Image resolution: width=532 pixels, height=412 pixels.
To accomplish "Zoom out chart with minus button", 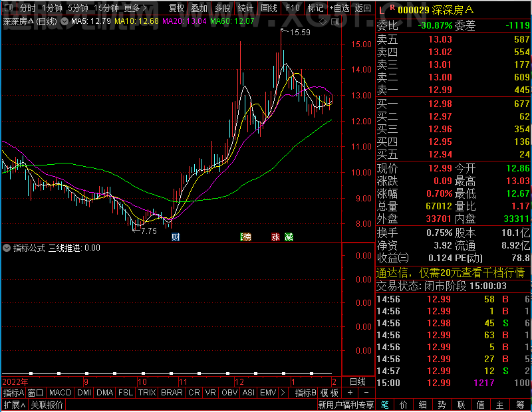I will point(366,393).
